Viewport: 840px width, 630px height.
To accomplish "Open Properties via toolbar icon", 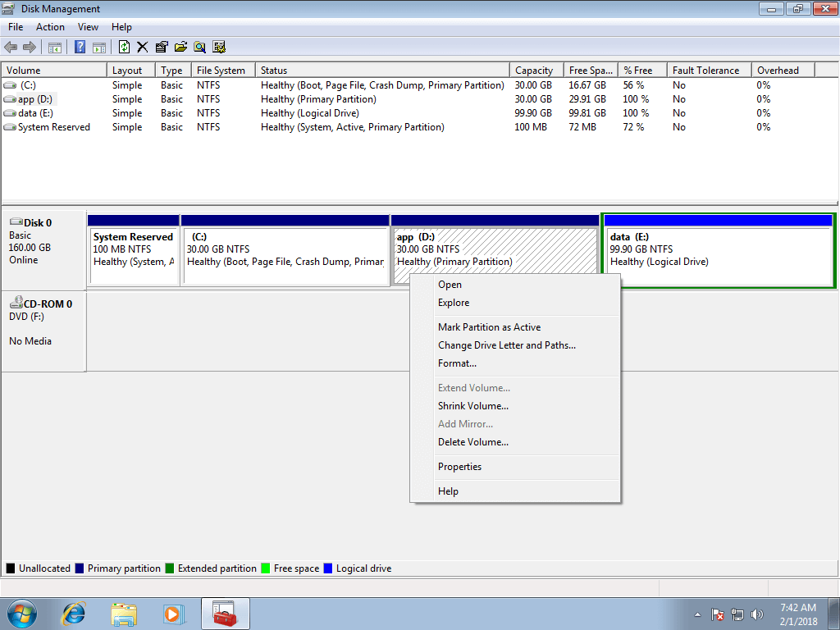I will pos(162,47).
